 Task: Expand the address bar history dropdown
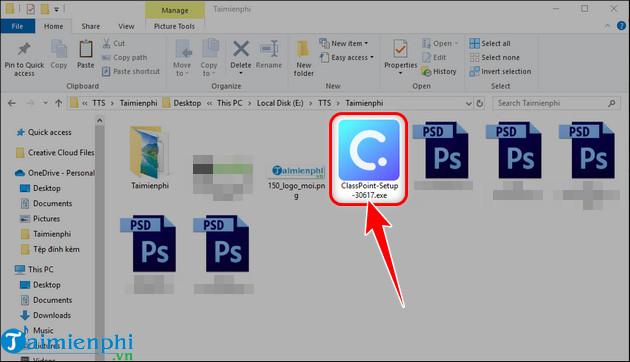[x=468, y=103]
